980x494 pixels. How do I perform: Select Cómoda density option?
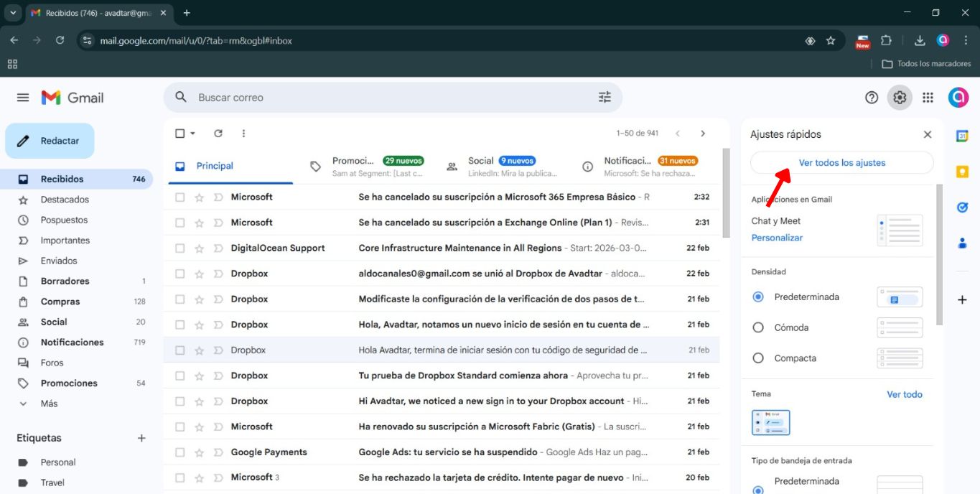pyautogui.click(x=757, y=327)
